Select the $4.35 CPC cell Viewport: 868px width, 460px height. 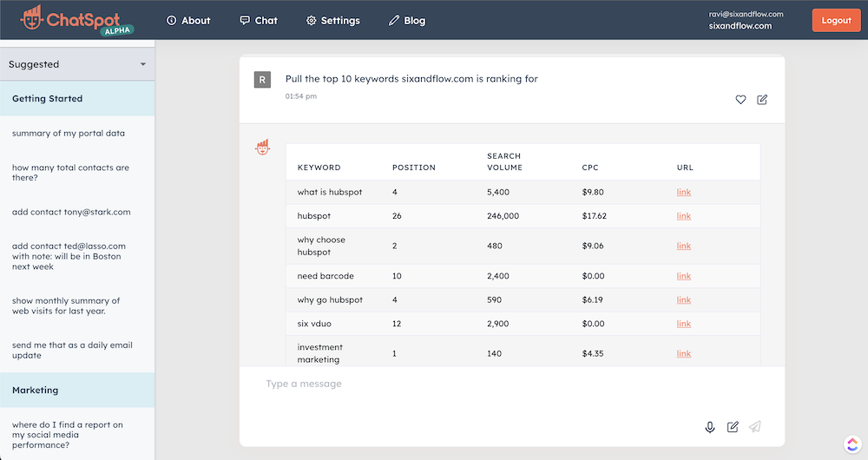(x=592, y=353)
